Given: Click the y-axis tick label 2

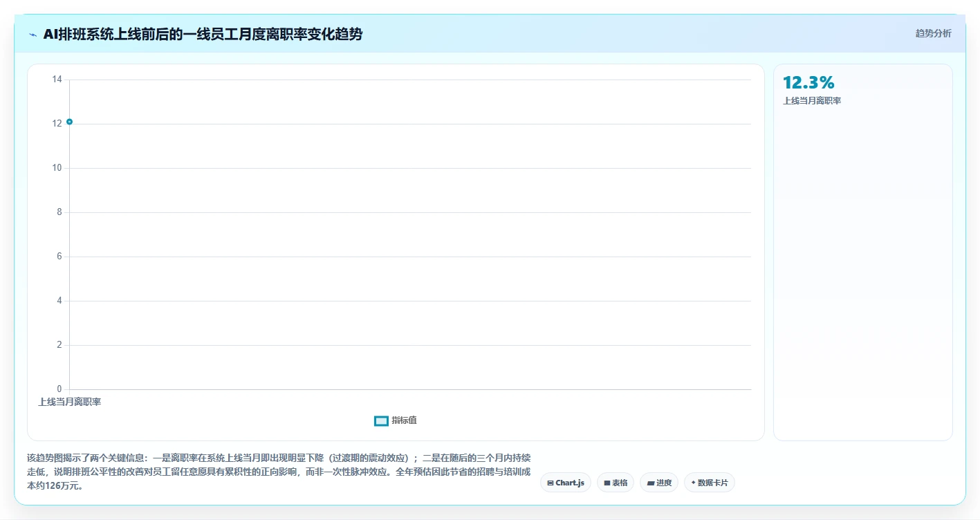Looking at the screenshot, I should pos(59,345).
